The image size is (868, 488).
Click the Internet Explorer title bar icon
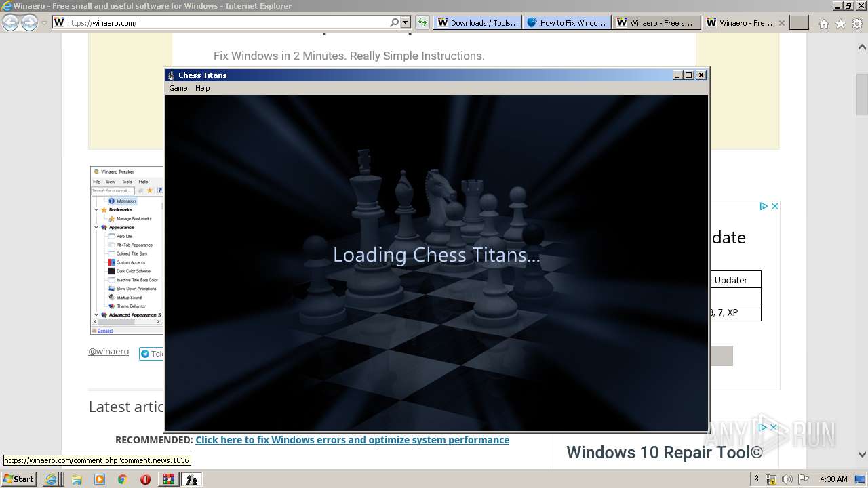pos(7,5)
